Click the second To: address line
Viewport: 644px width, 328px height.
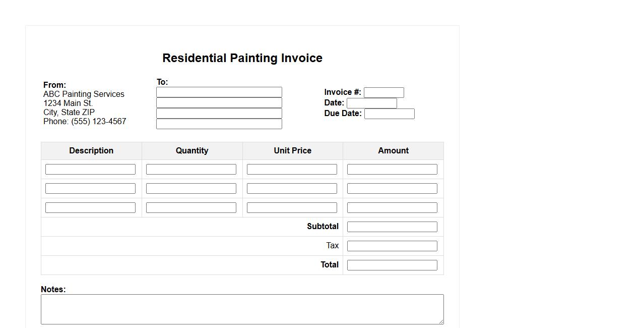point(219,102)
